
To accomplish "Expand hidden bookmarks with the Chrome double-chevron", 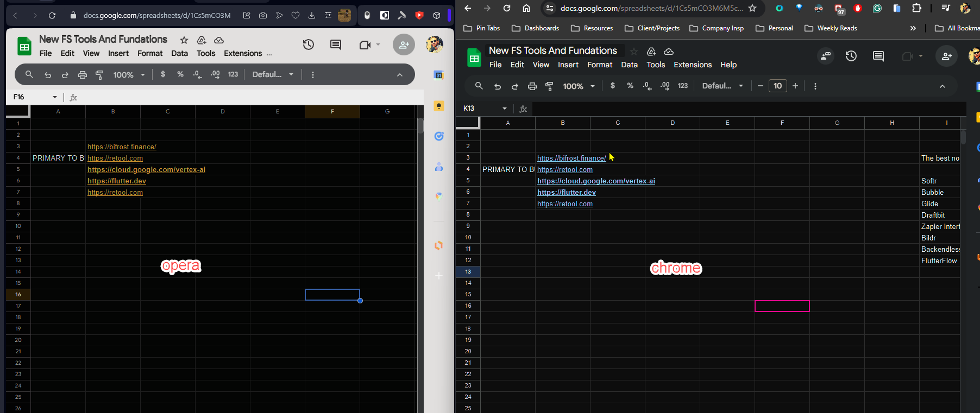I will point(913,28).
